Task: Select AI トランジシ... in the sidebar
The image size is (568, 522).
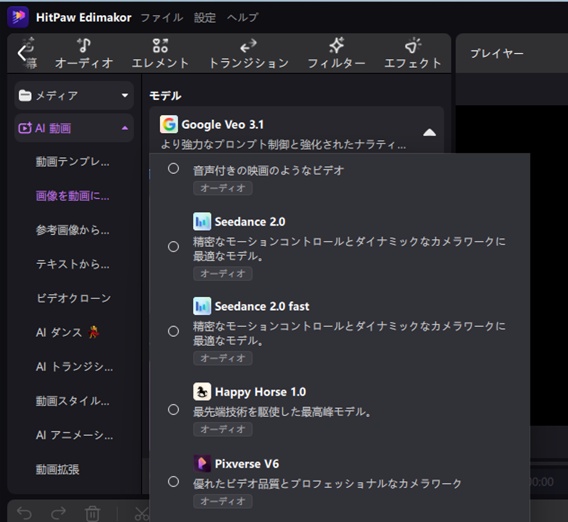Action: [74, 367]
